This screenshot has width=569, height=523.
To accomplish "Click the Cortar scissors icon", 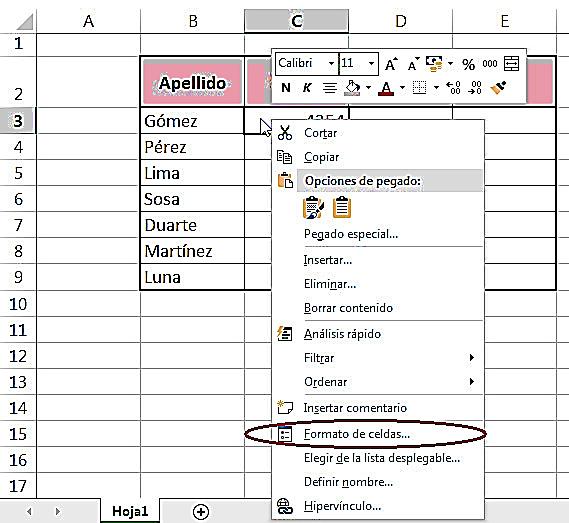I will 285,133.
